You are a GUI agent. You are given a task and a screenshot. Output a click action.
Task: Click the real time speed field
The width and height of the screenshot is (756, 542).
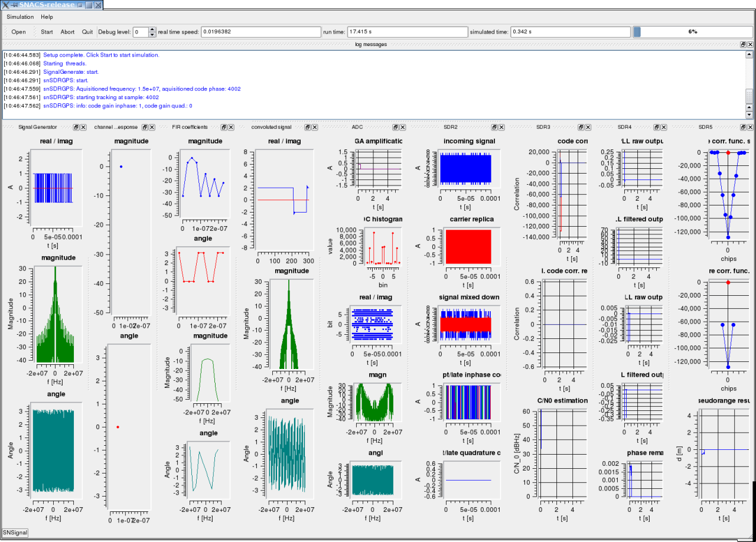261,32
